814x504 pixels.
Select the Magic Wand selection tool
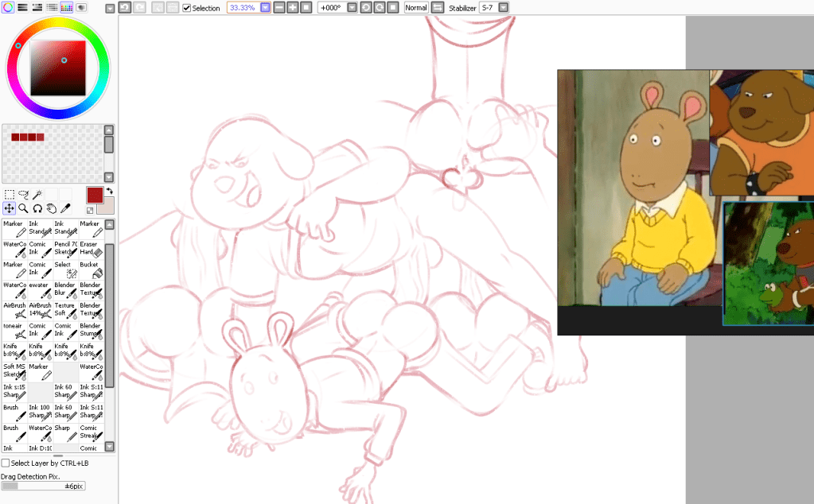[x=37, y=193]
